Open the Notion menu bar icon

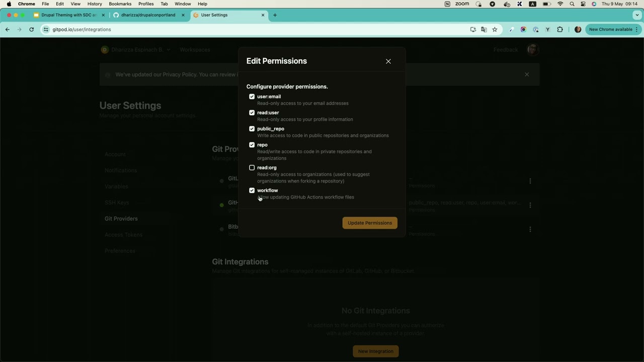click(447, 4)
